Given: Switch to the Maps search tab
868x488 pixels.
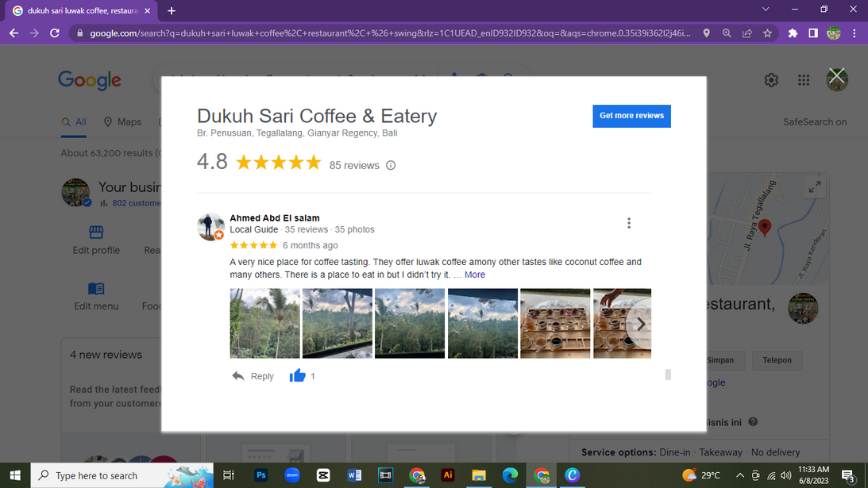Looking at the screenshot, I should point(122,122).
